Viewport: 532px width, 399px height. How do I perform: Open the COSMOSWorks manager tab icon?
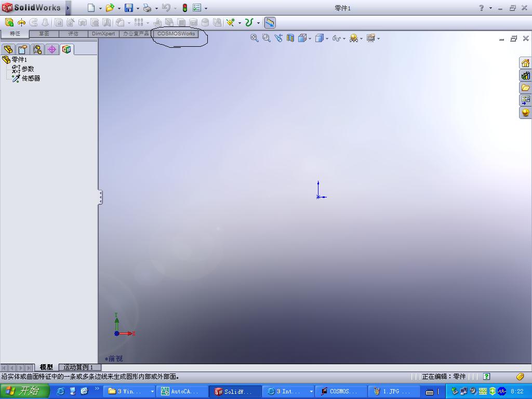pos(66,49)
